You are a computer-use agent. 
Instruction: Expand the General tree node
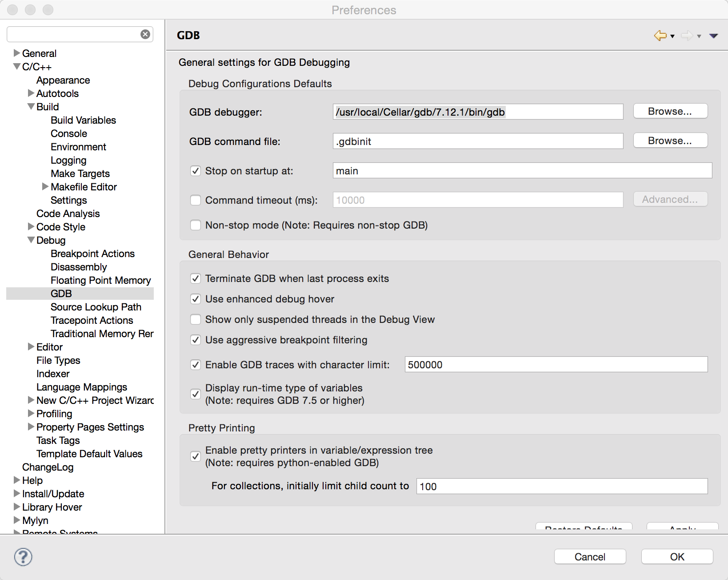click(x=17, y=53)
